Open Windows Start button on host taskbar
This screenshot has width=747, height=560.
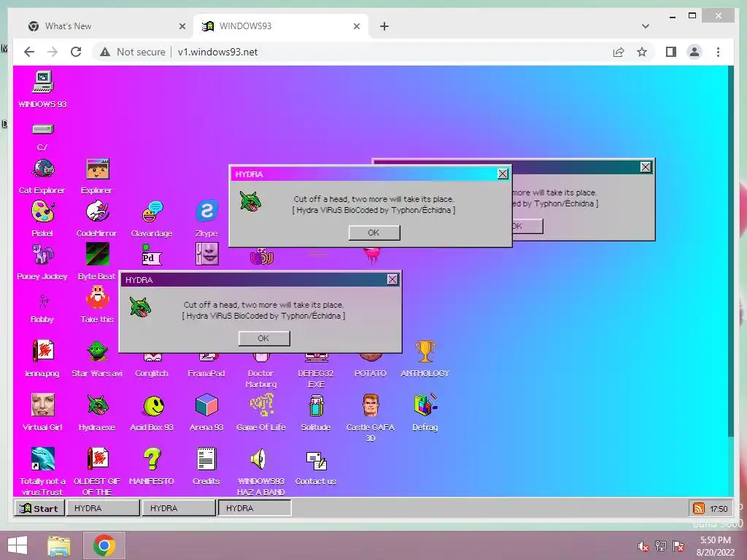pos(18,545)
